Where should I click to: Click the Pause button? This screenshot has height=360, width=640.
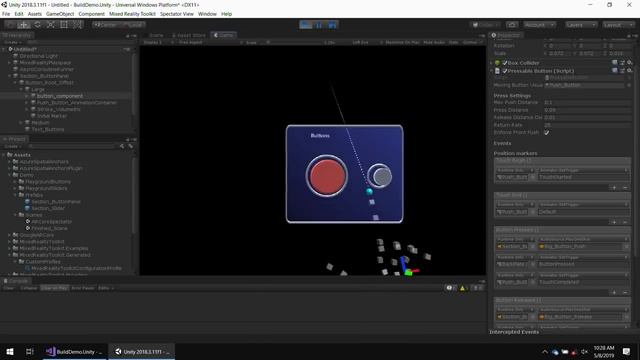click(319, 25)
